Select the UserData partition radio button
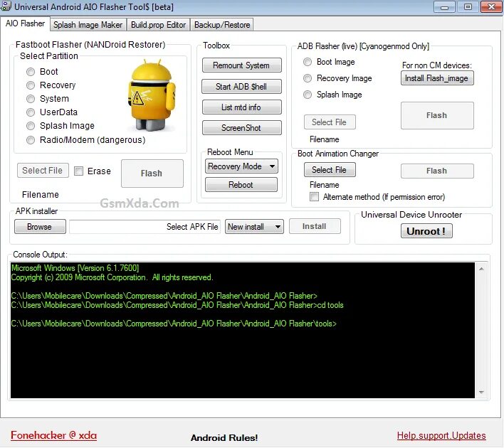Viewport: 504px width, 448px height. (31, 112)
